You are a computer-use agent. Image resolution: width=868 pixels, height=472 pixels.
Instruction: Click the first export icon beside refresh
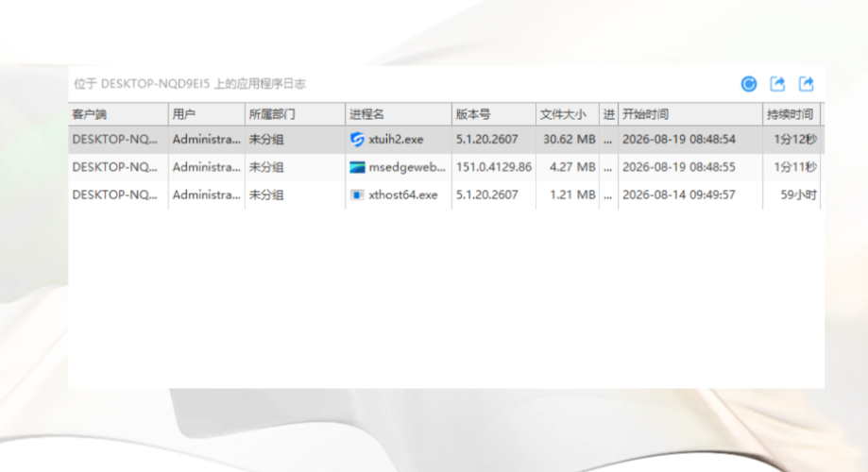coord(777,84)
